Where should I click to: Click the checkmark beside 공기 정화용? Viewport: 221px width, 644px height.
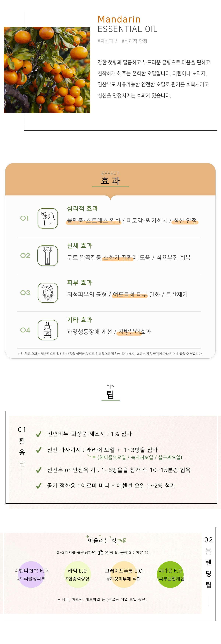pos(38,486)
